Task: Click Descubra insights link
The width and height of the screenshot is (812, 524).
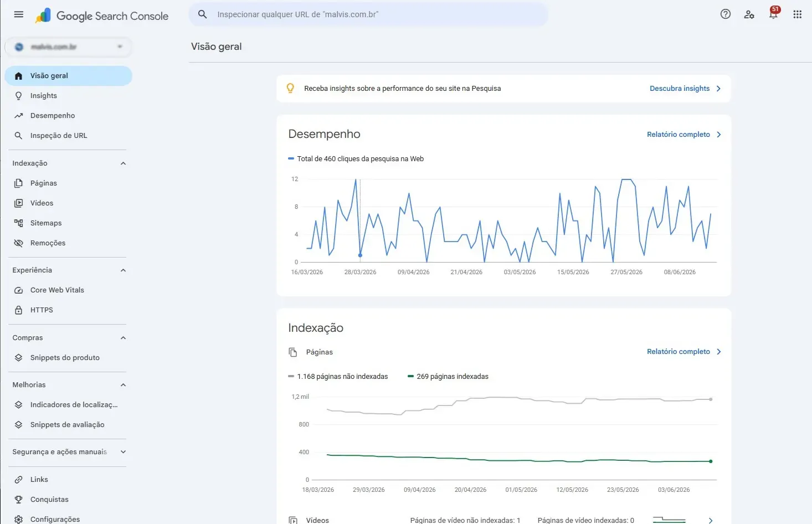Action: (x=685, y=89)
